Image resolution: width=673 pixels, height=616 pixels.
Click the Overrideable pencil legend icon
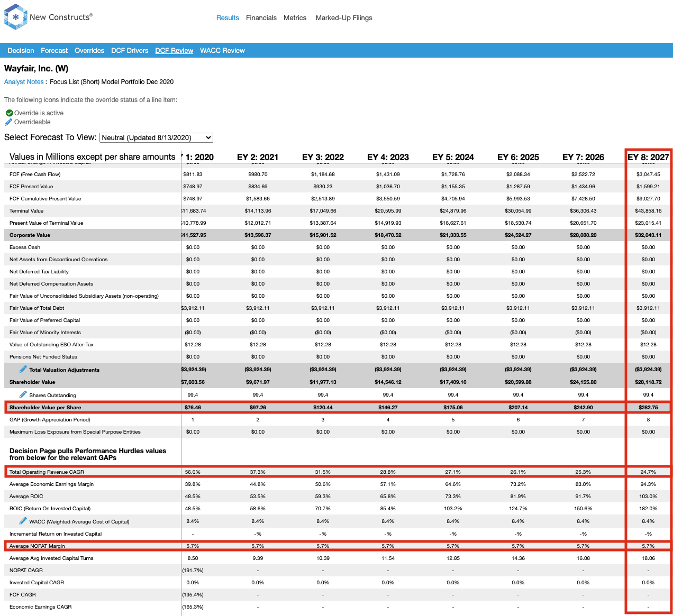coord(8,122)
